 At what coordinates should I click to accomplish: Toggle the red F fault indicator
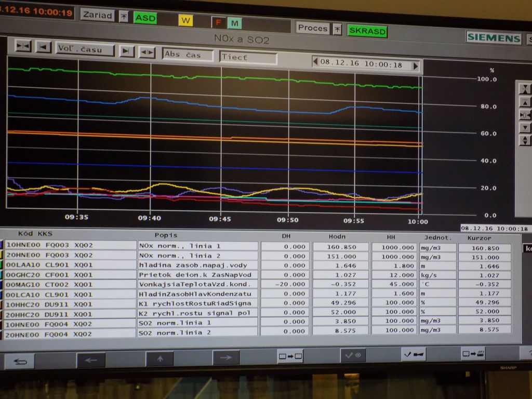point(218,22)
